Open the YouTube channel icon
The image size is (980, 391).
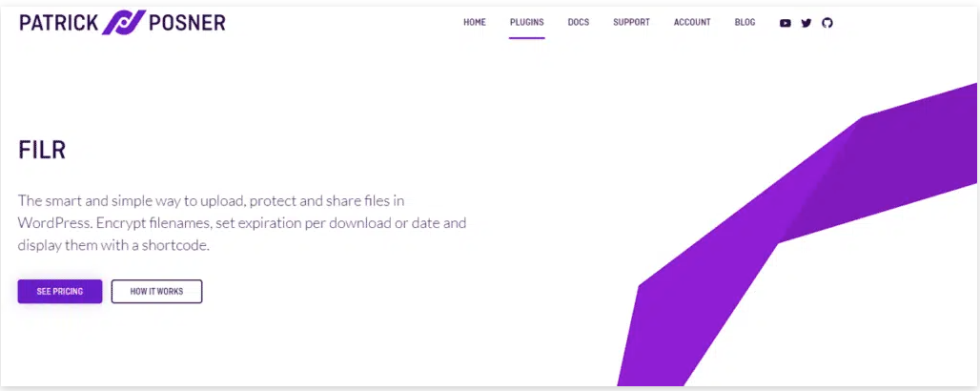coord(785,23)
